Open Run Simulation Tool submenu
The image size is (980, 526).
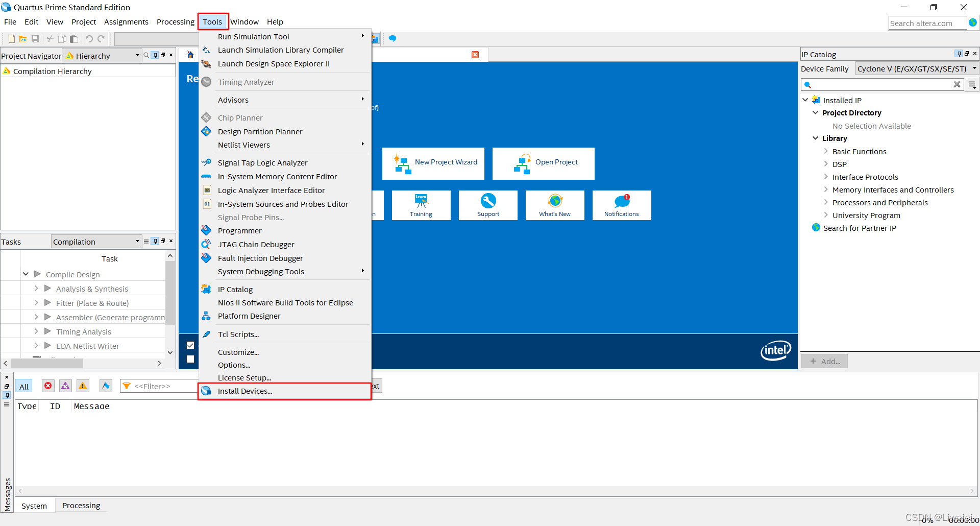tap(285, 37)
